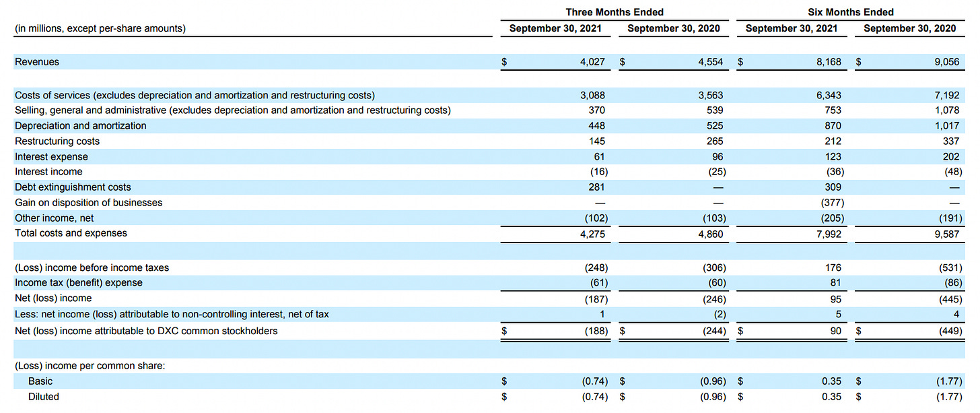The image size is (980, 413).
Task: Click the interest expense value 96
Action: 717,157
